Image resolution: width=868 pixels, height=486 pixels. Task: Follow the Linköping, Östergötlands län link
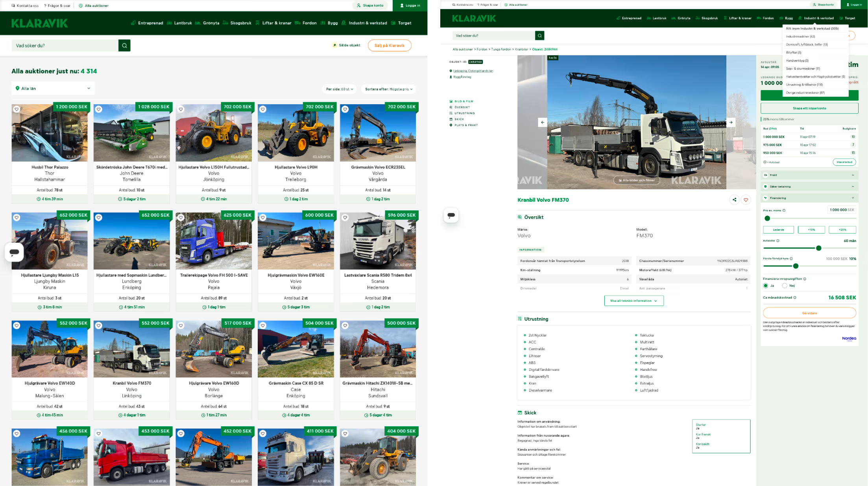(x=473, y=71)
